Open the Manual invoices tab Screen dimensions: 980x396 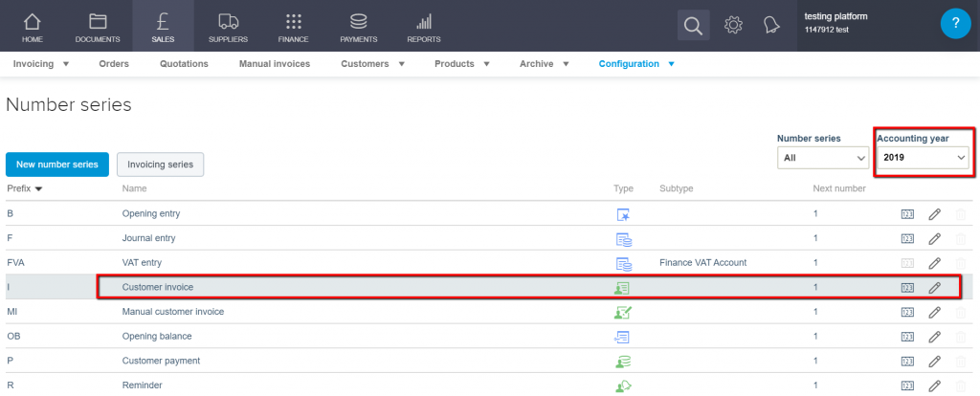[x=275, y=64]
